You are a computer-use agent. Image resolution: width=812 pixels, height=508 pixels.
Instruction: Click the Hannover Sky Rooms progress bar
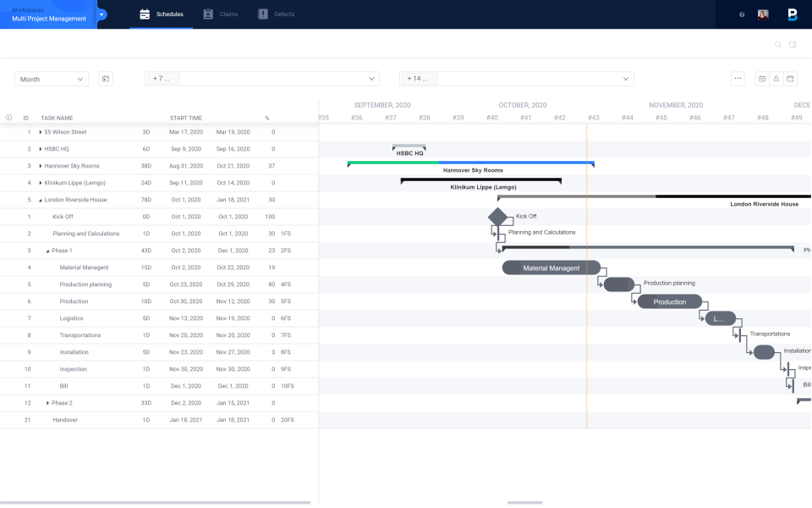pos(469,162)
